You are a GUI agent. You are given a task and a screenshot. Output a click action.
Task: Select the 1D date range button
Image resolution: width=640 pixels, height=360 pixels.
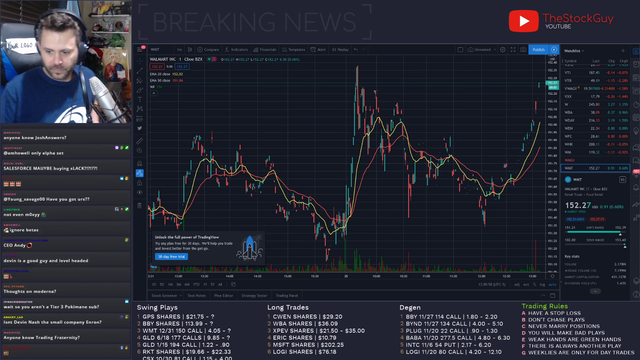click(x=154, y=284)
